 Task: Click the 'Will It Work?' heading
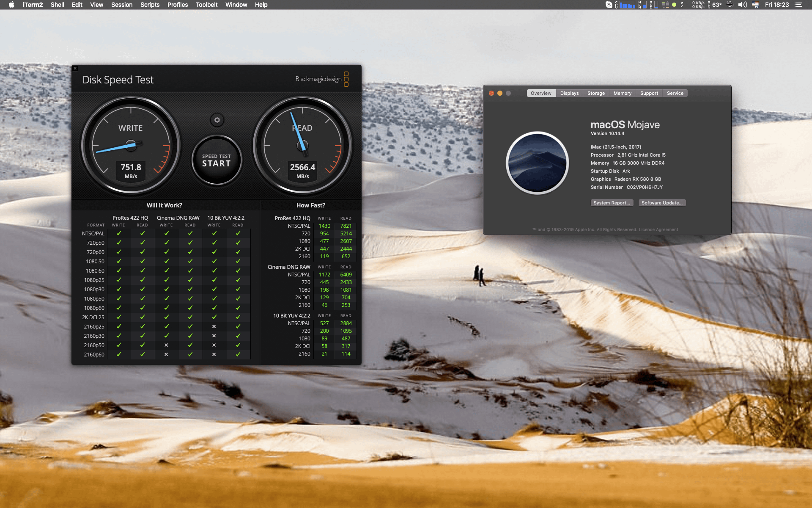point(164,205)
